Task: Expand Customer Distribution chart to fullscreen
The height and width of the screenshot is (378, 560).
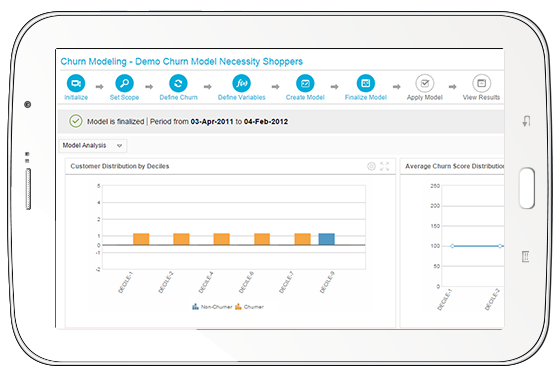Action: click(385, 166)
